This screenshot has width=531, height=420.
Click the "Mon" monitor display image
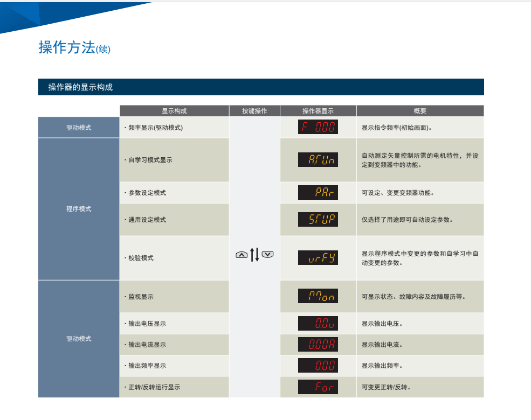pos(318,296)
